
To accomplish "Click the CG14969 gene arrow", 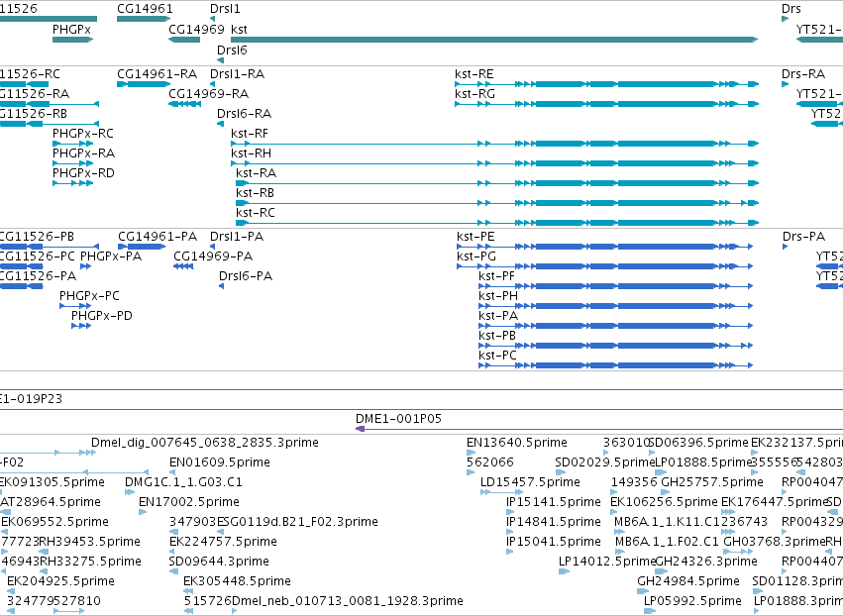I will click(x=184, y=40).
